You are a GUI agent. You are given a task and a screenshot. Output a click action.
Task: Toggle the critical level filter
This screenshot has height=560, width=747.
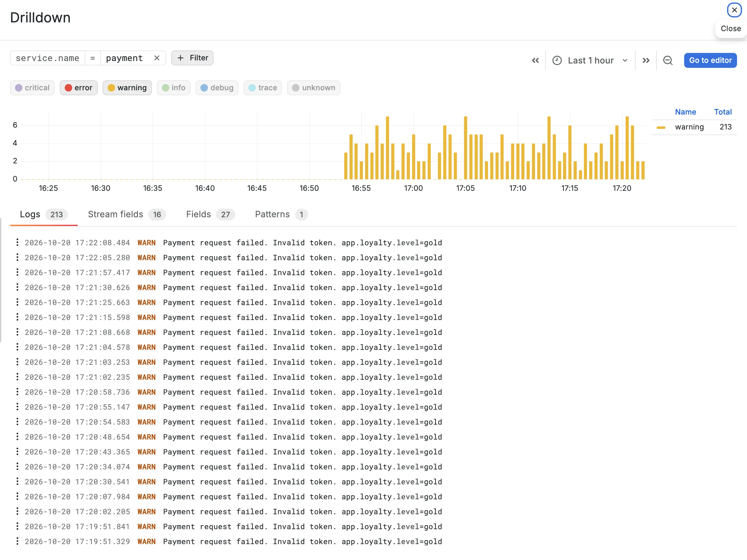pos(32,88)
